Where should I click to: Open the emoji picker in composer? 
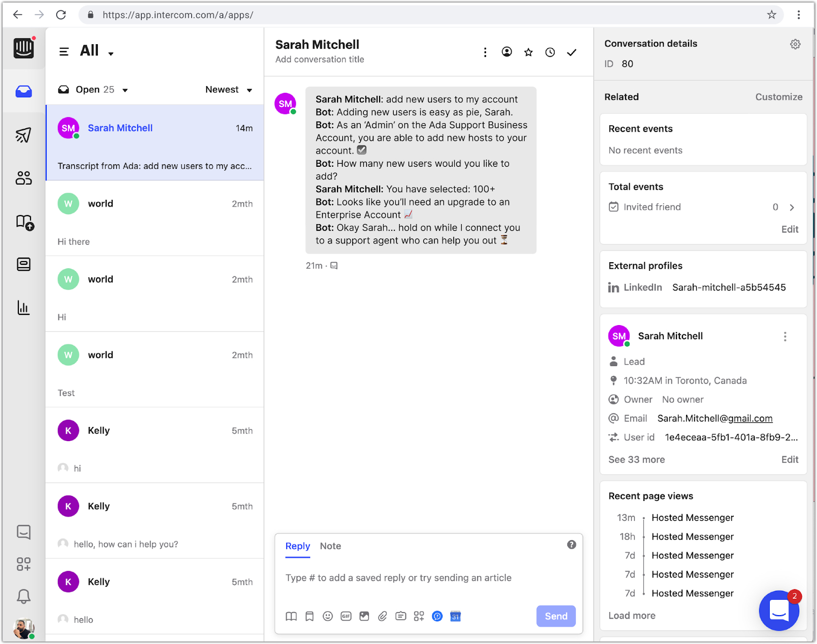click(x=328, y=616)
